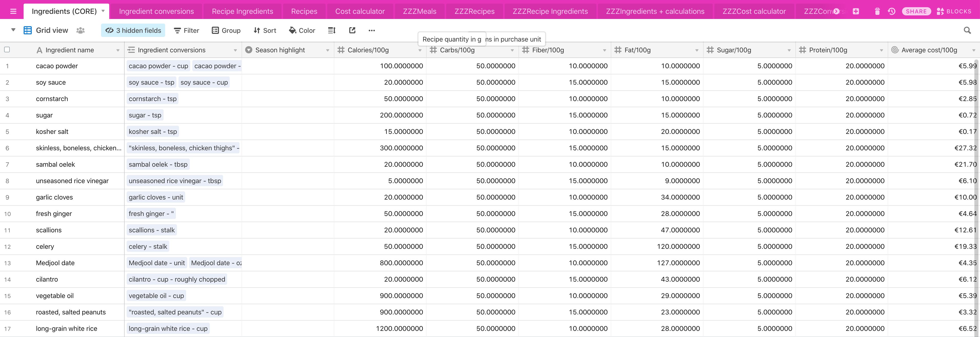The height and width of the screenshot is (337, 980).
Task: Show the 3 hidden fields
Action: coord(133,31)
